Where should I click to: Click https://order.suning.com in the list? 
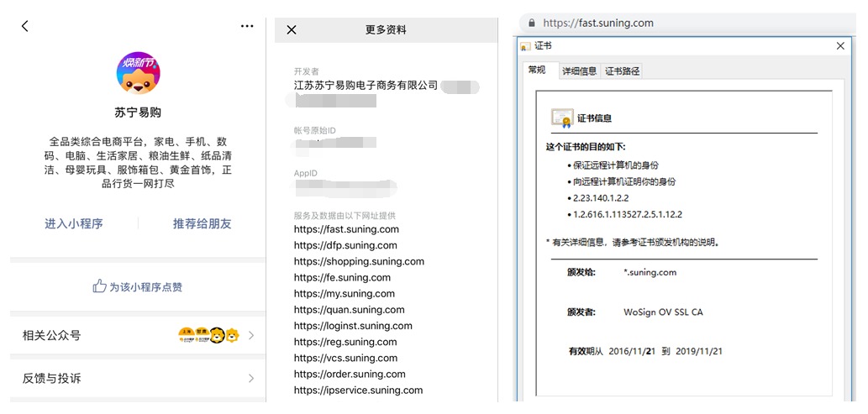350,374
